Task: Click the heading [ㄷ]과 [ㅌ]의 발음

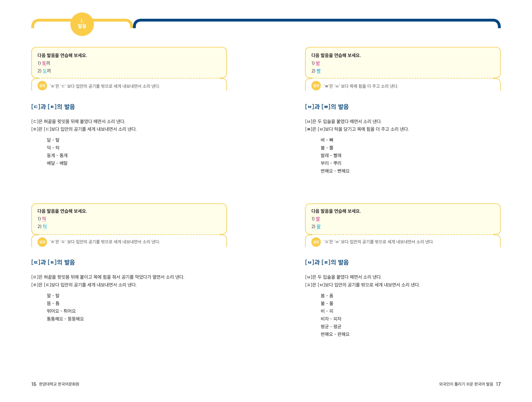Action: [x=53, y=107]
